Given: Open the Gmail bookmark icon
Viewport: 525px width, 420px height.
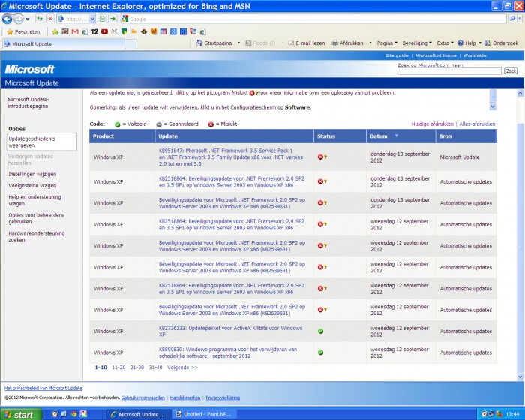Looking at the screenshot, I should (x=75, y=31).
